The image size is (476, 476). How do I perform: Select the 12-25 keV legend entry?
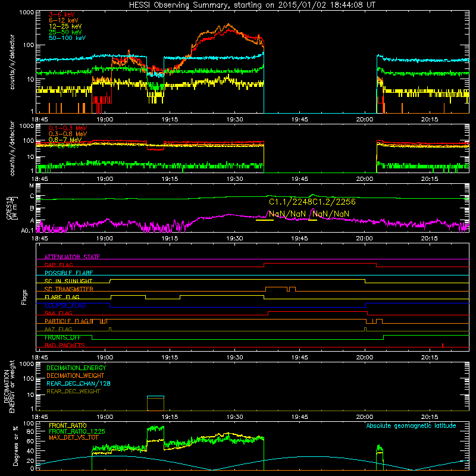65,26
